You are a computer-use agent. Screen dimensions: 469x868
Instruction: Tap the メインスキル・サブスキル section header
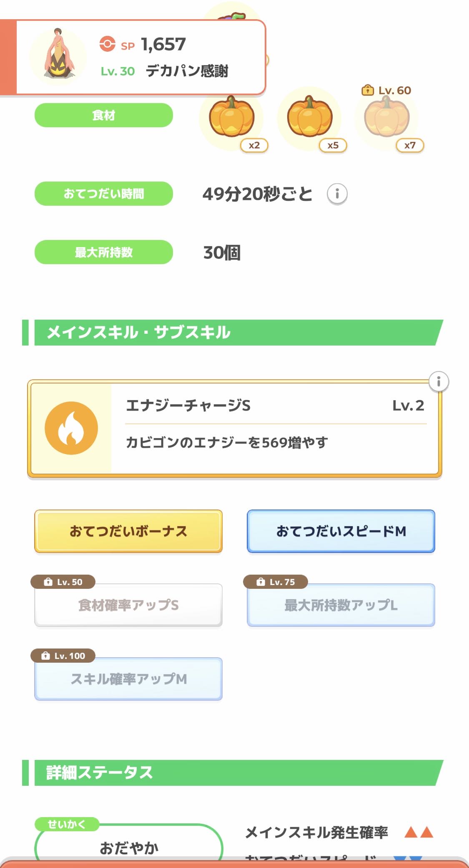233,333
